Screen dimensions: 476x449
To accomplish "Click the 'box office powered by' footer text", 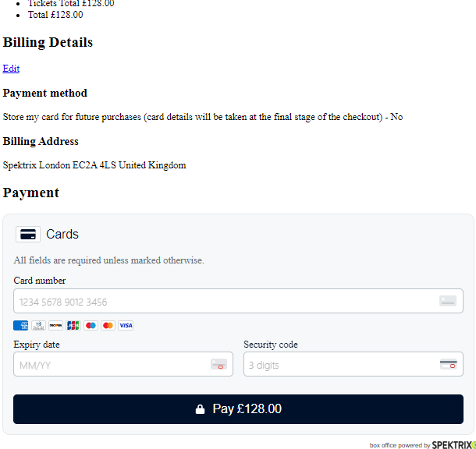I will tap(400, 445).
